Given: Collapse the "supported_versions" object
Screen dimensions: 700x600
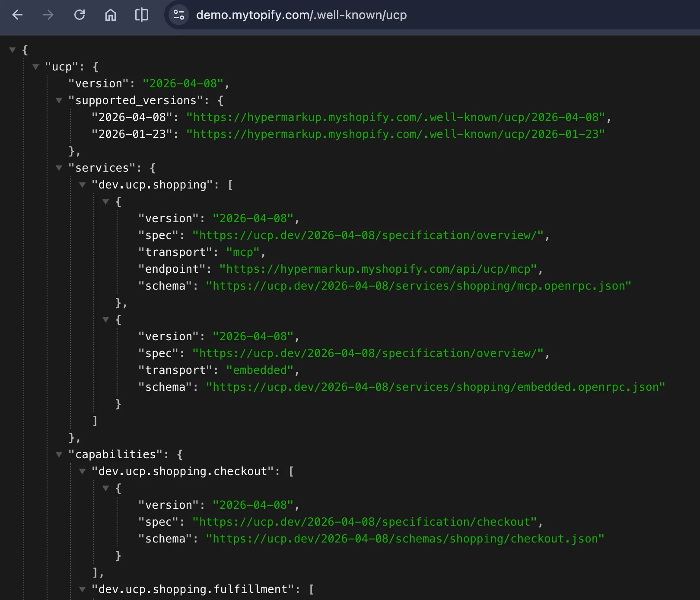Looking at the screenshot, I should [x=59, y=101].
